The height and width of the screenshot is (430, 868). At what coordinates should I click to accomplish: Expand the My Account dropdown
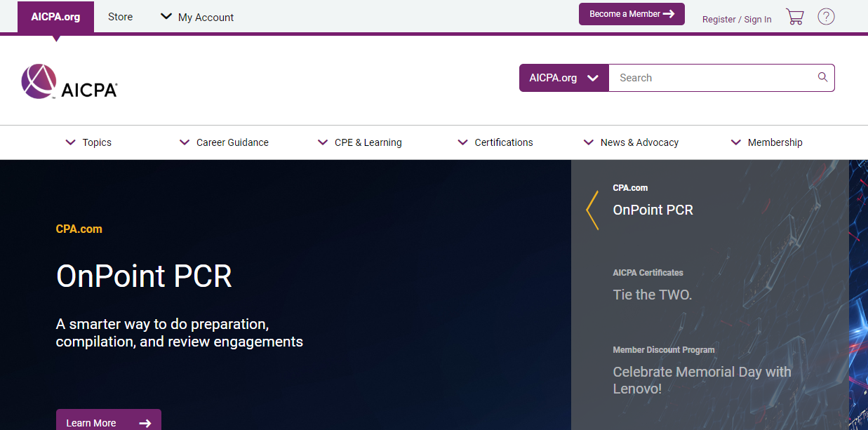[196, 17]
